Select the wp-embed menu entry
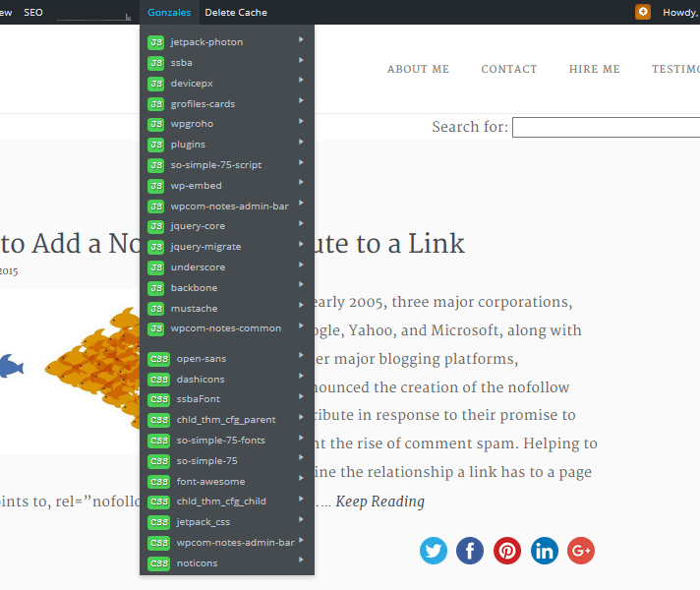The height and width of the screenshot is (590, 700). click(227, 185)
